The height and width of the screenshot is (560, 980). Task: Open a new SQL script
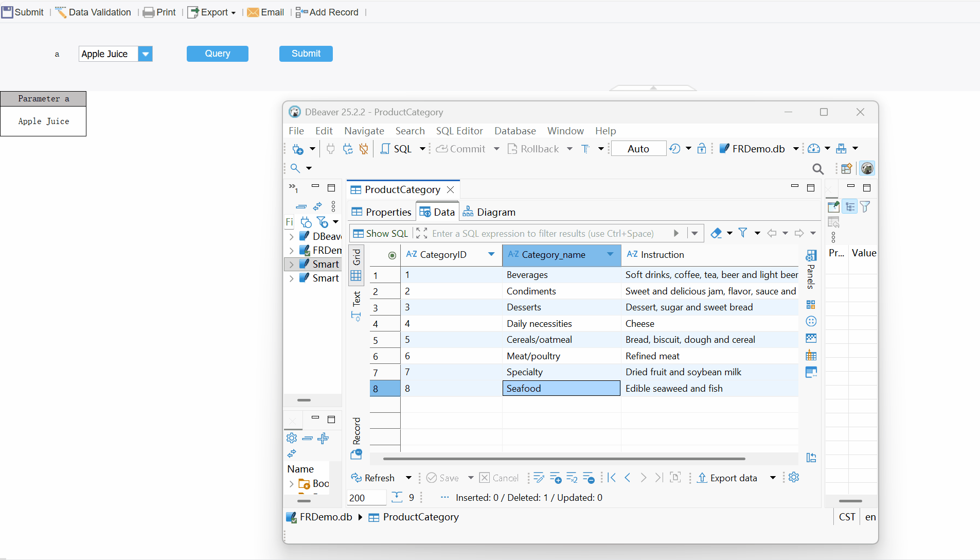tap(397, 149)
